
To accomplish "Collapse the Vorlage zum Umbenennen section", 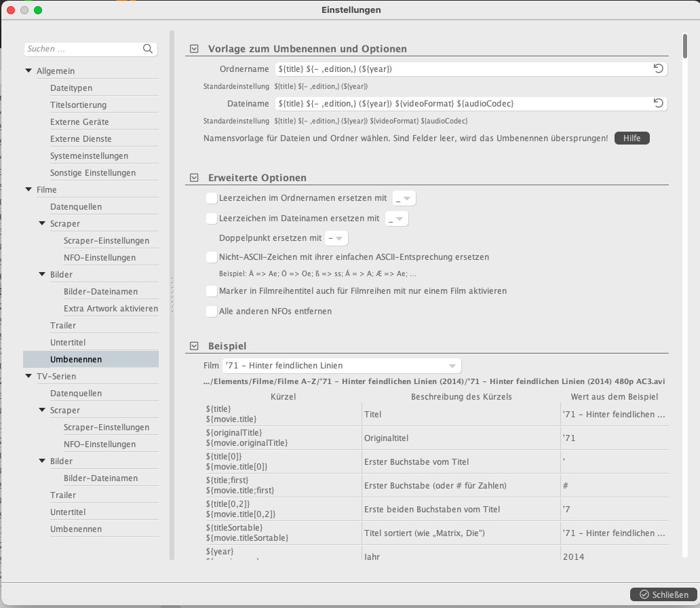I will [x=194, y=49].
